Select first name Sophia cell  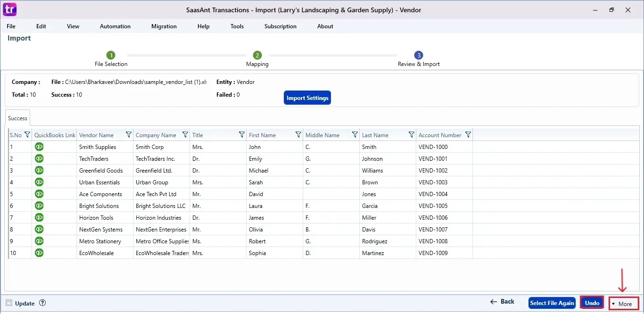coord(275,253)
